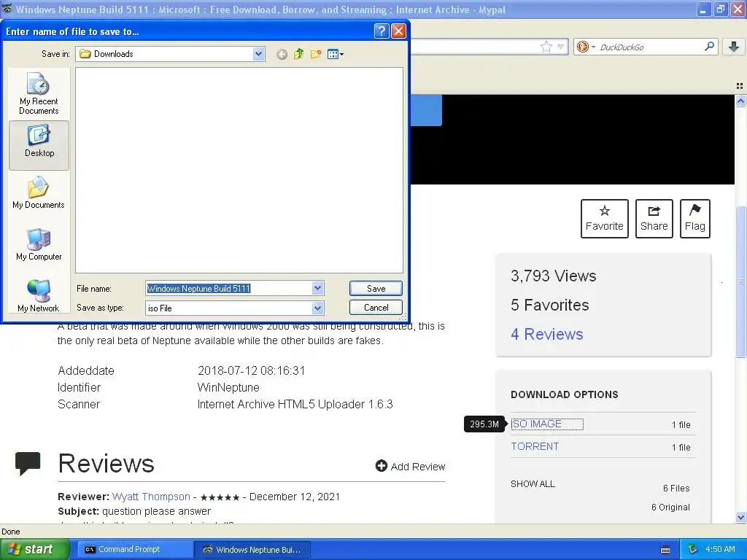
Task: Click the toolbar overflow grid icon
Action: pyautogui.click(x=740, y=86)
